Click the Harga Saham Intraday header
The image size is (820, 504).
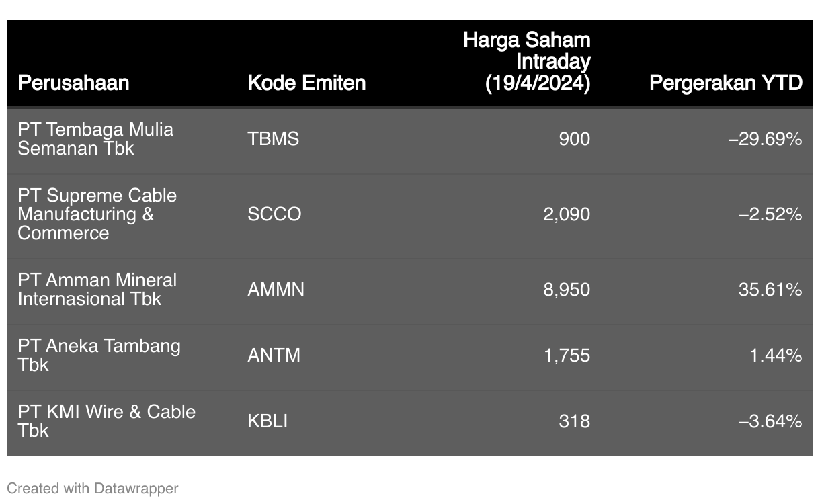click(526, 62)
